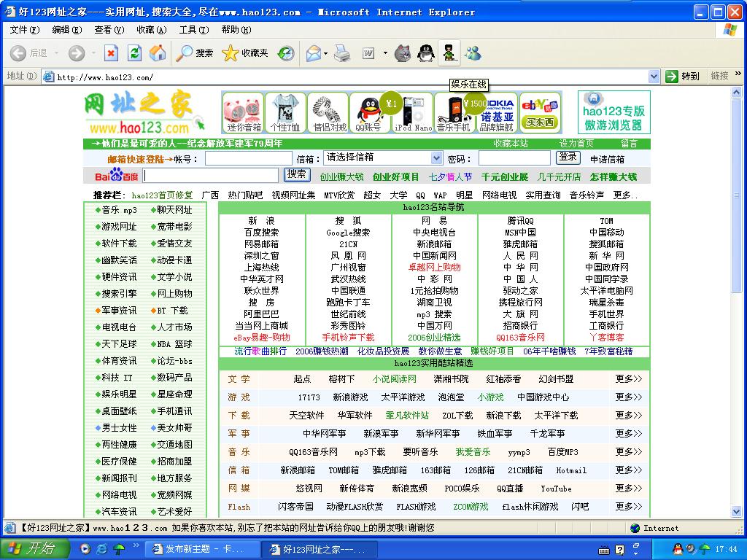
Task: Open the 中央电视台 link
Action: pyautogui.click(x=434, y=233)
